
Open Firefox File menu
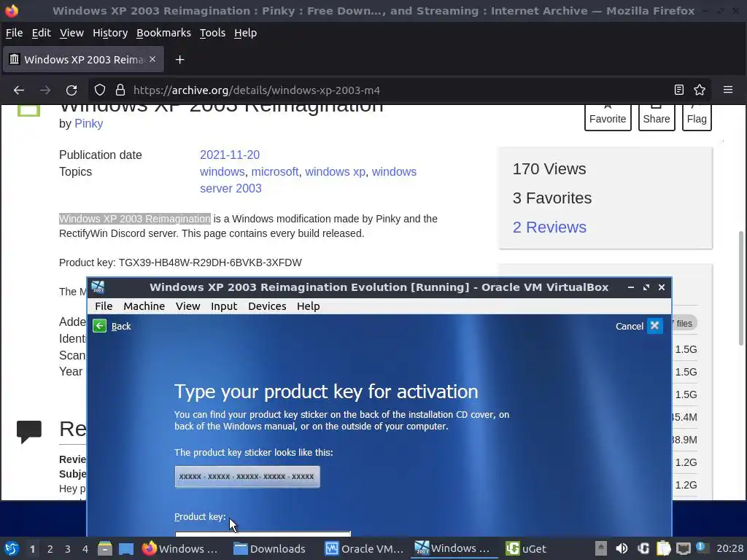pos(14,33)
